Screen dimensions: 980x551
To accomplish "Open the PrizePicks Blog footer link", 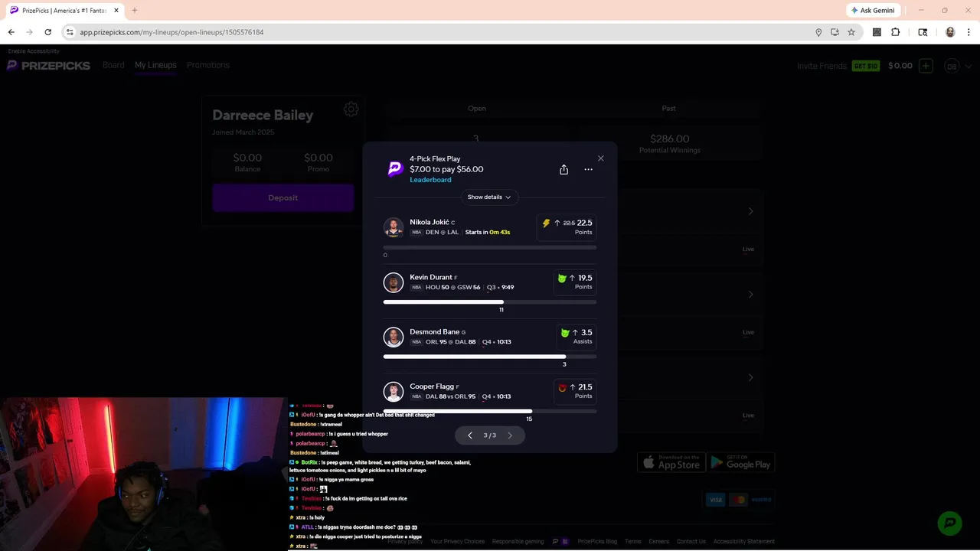I will [x=597, y=542].
